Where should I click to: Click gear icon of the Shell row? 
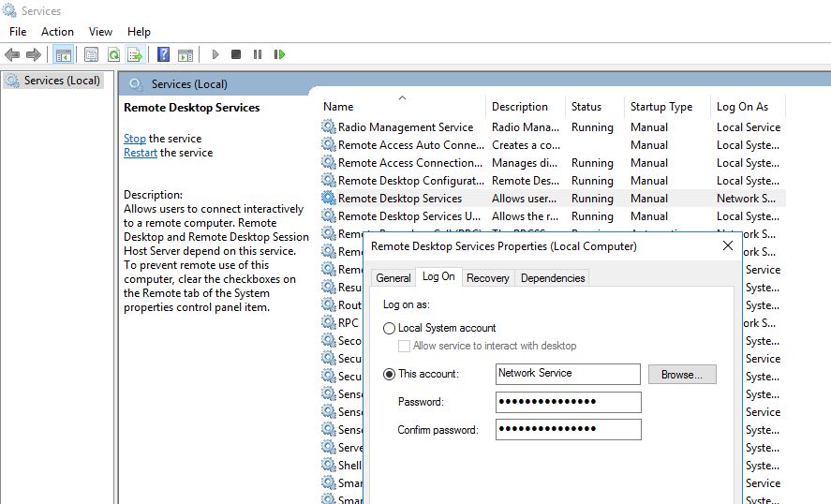click(x=329, y=466)
